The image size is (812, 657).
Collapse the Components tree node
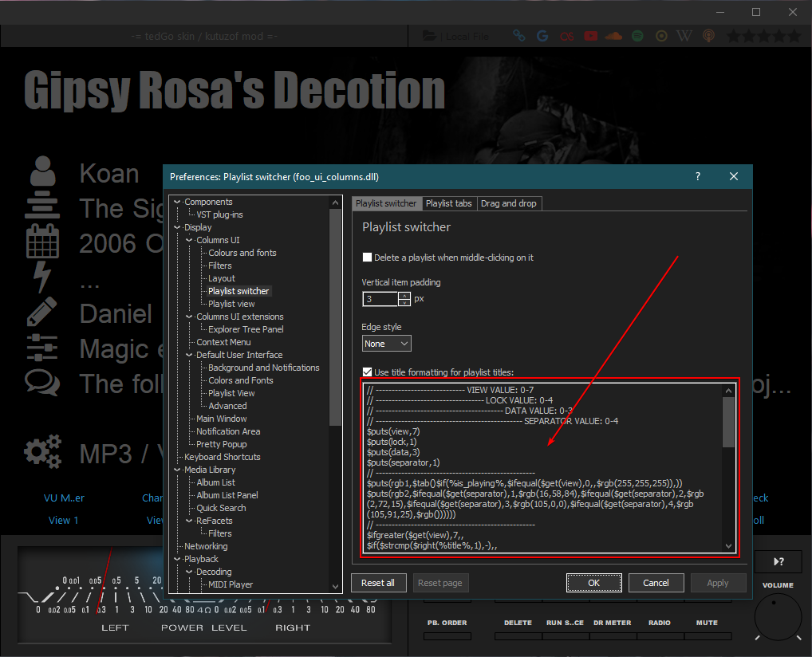click(x=178, y=202)
